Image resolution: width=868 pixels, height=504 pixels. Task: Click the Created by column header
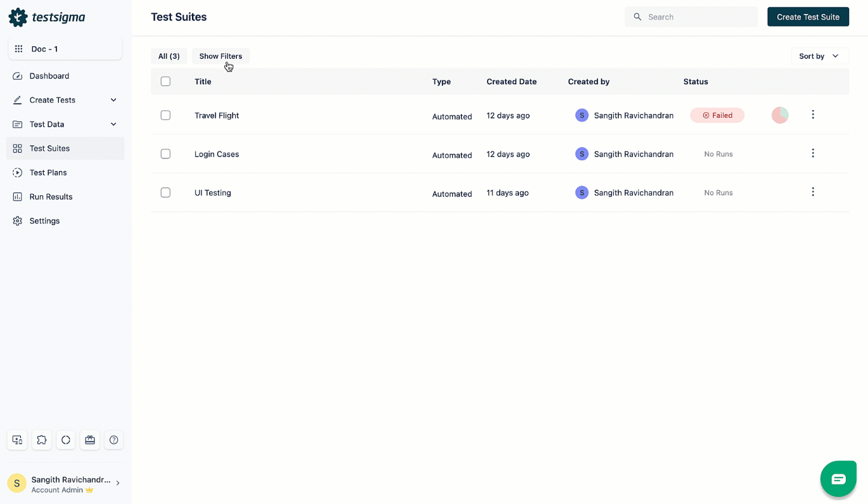pyautogui.click(x=589, y=82)
